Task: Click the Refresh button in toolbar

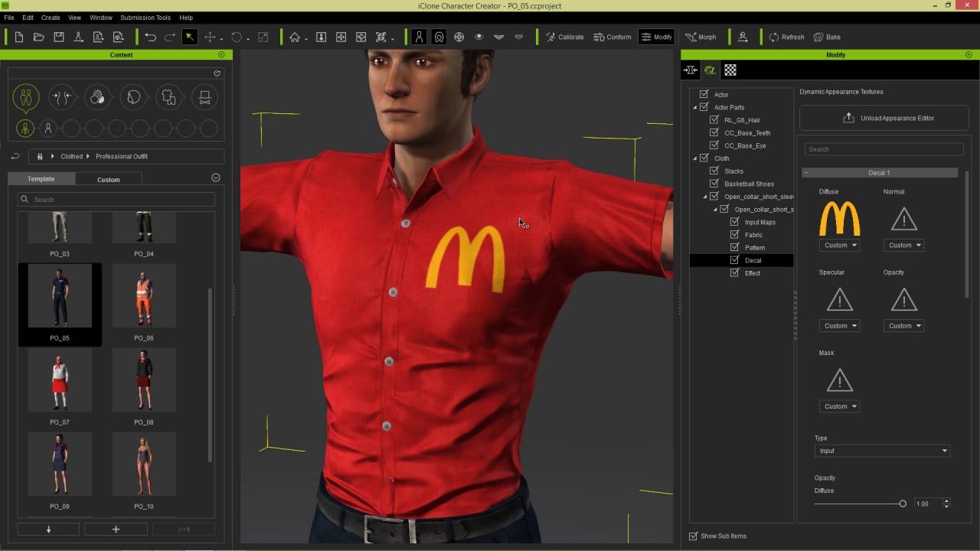Action: click(x=786, y=37)
